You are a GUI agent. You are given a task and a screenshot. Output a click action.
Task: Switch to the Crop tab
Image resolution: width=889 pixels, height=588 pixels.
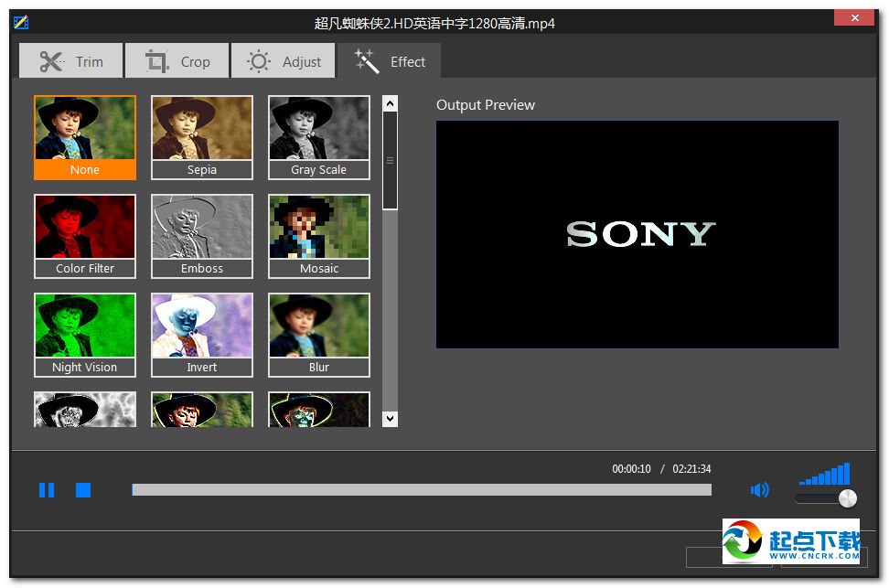pos(177,60)
